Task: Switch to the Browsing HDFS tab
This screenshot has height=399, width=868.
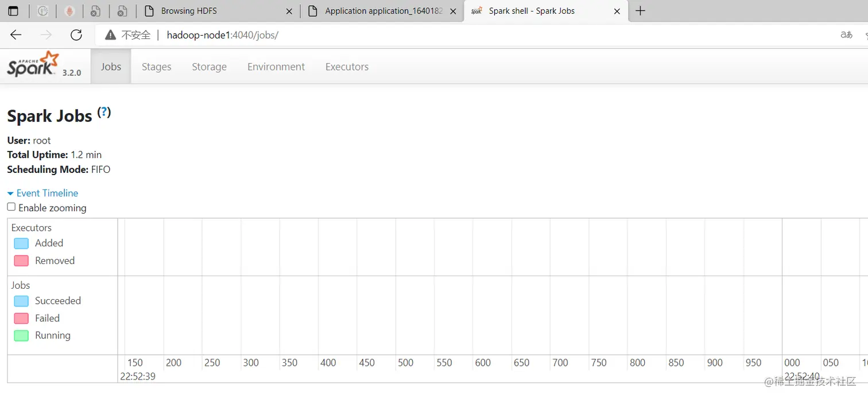Action: 219,11
